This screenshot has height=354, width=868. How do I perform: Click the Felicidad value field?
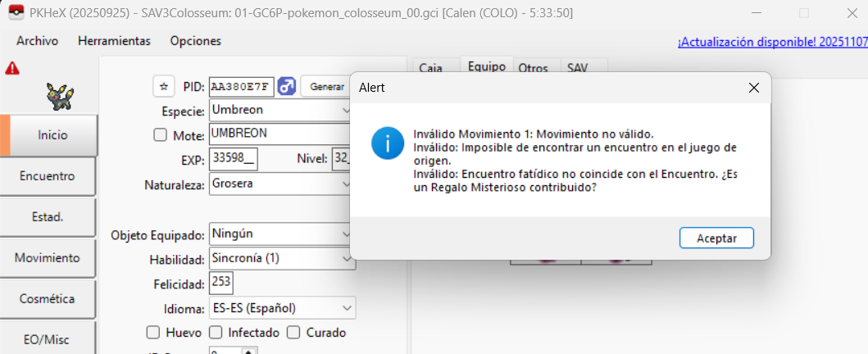point(221,284)
